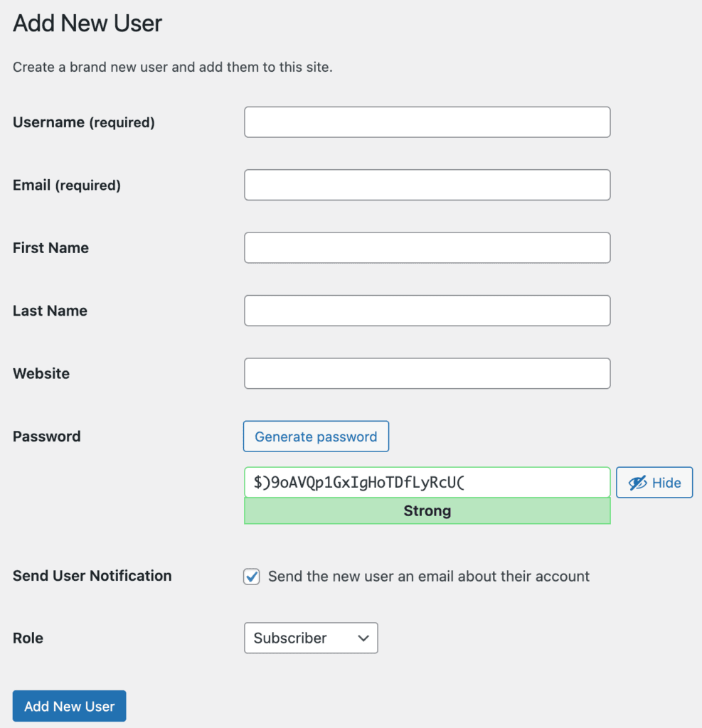Click the Role form label
The height and width of the screenshot is (728, 702).
pos(28,638)
